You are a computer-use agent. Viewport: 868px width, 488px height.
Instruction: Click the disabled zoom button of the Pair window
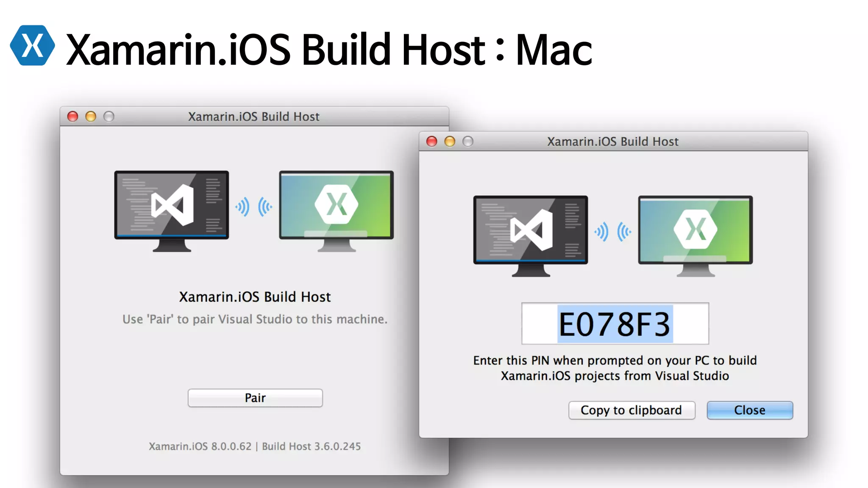pyautogui.click(x=109, y=116)
